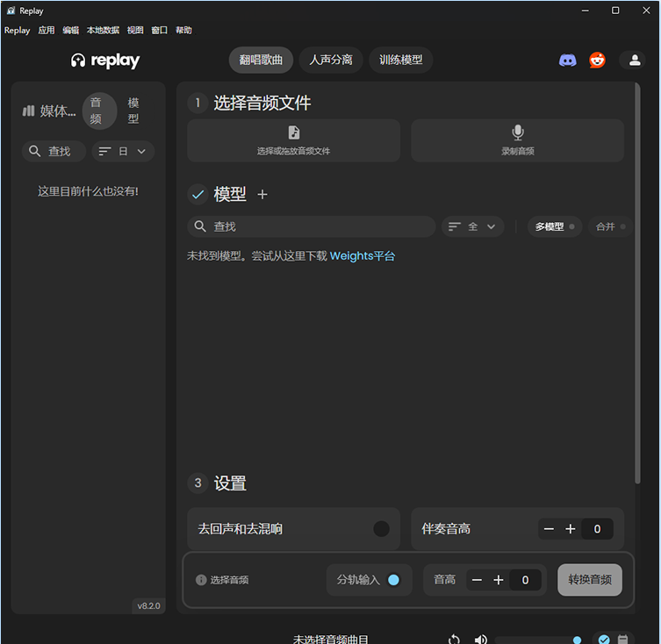Click the volume slider in player bar
Screen dimensions: 661x644
click(535, 640)
